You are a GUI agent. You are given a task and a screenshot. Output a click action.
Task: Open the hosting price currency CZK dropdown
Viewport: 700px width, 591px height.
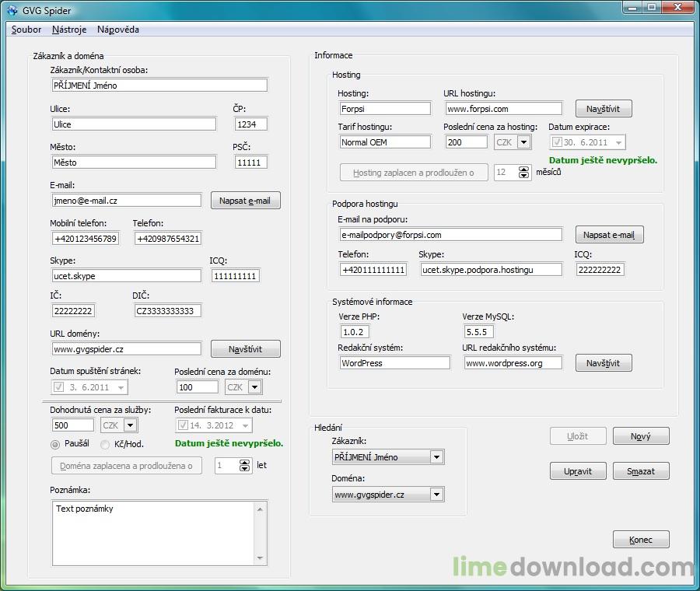523,142
